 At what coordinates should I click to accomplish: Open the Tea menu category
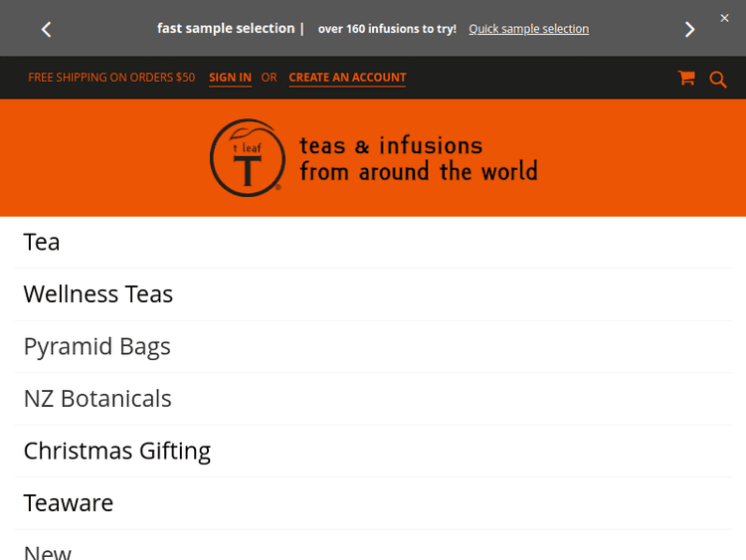pyautogui.click(x=42, y=243)
